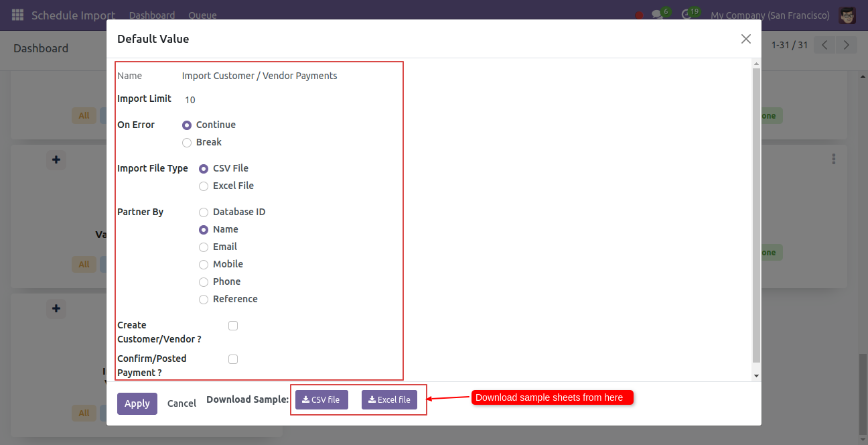Open company selector My Company (San Francisco)
This screenshot has height=445, width=868.
click(770, 15)
